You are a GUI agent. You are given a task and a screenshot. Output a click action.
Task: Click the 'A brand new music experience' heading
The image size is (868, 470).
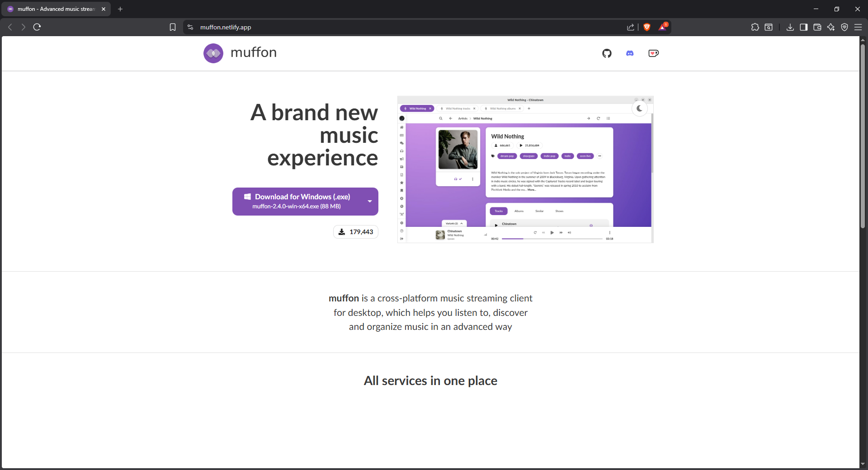(314, 135)
